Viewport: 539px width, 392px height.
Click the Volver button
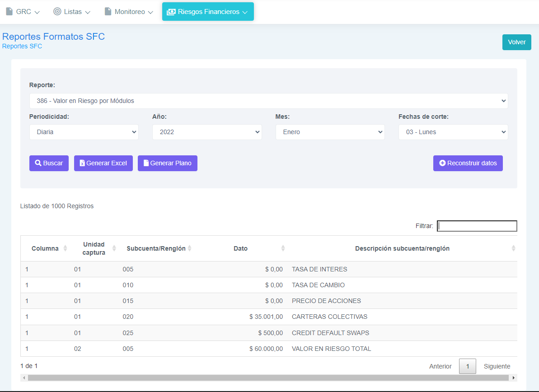pyautogui.click(x=517, y=42)
